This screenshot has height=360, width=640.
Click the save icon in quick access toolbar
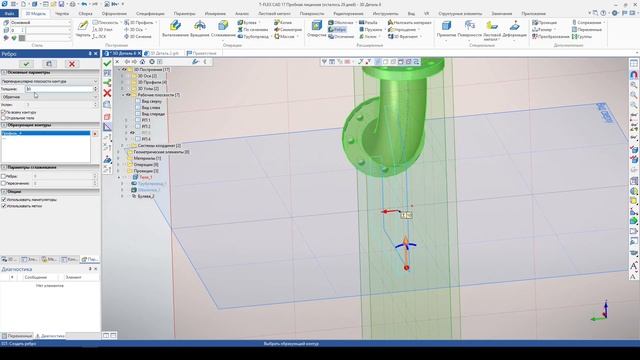(61, 4)
